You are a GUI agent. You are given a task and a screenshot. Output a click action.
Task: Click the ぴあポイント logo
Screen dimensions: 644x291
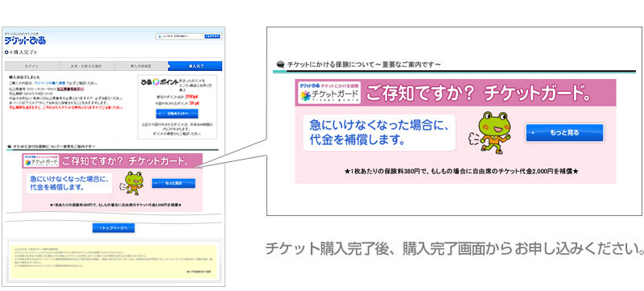click(159, 81)
